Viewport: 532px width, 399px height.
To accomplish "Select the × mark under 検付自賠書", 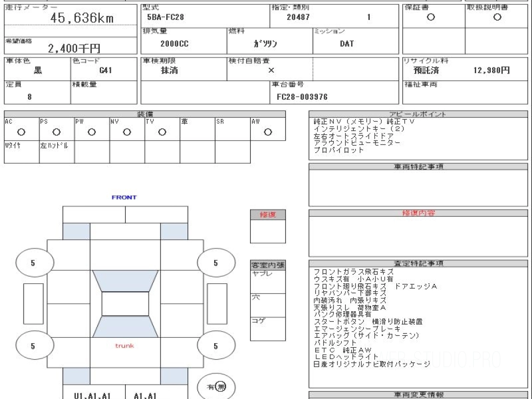I will 271,70.
